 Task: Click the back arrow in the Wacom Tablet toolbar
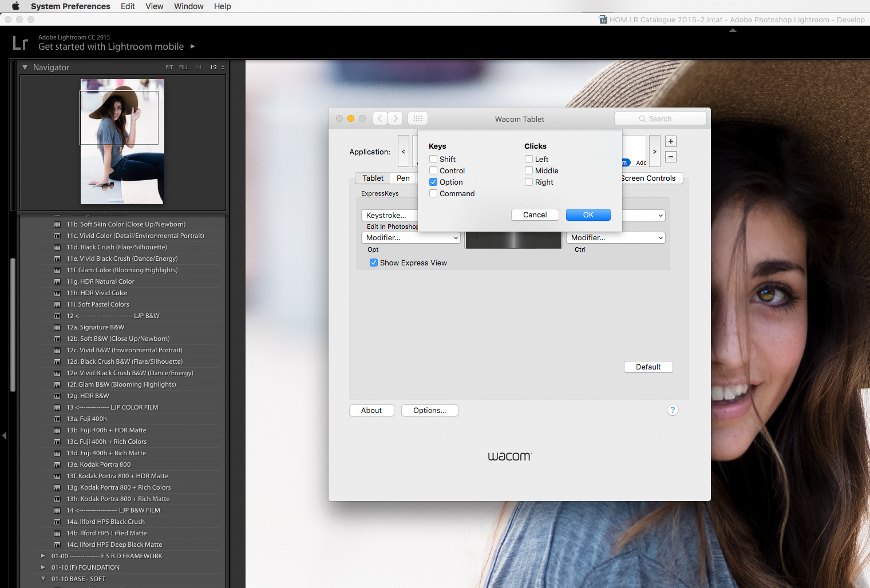coord(379,118)
